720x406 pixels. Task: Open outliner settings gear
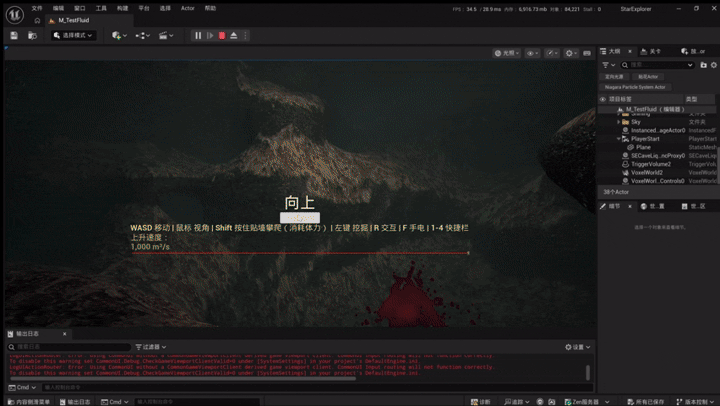point(714,65)
